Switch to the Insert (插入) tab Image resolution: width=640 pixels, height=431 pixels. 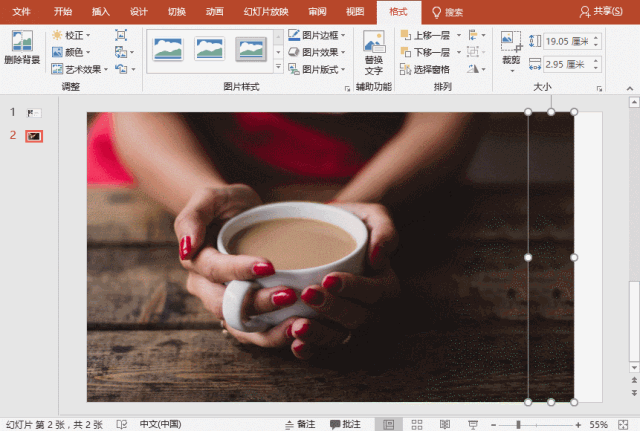click(100, 12)
